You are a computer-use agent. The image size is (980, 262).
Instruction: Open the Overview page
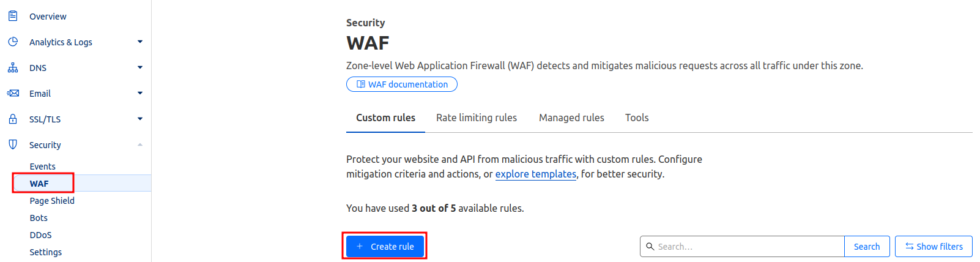[48, 17]
